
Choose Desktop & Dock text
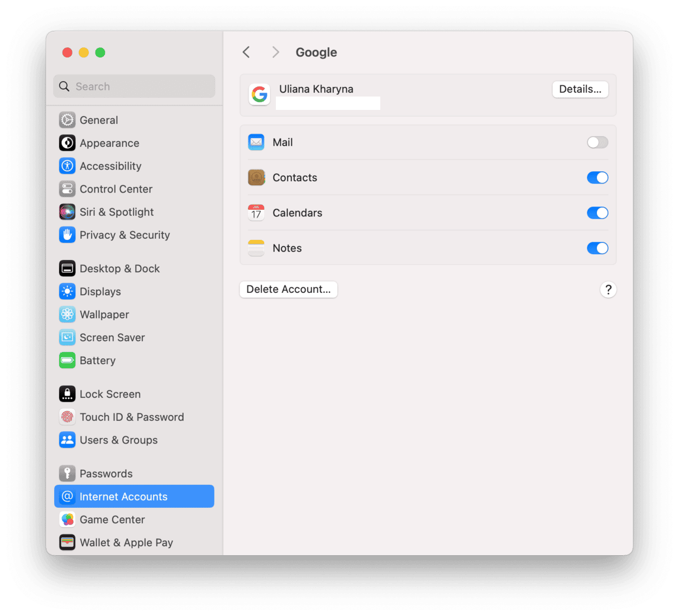click(x=119, y=268)
